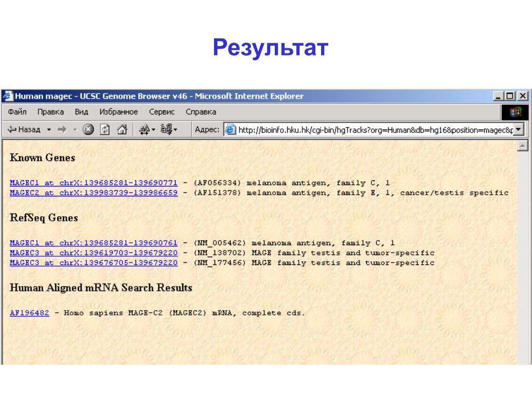Open the address bar URL dropdown

(518, 129)
